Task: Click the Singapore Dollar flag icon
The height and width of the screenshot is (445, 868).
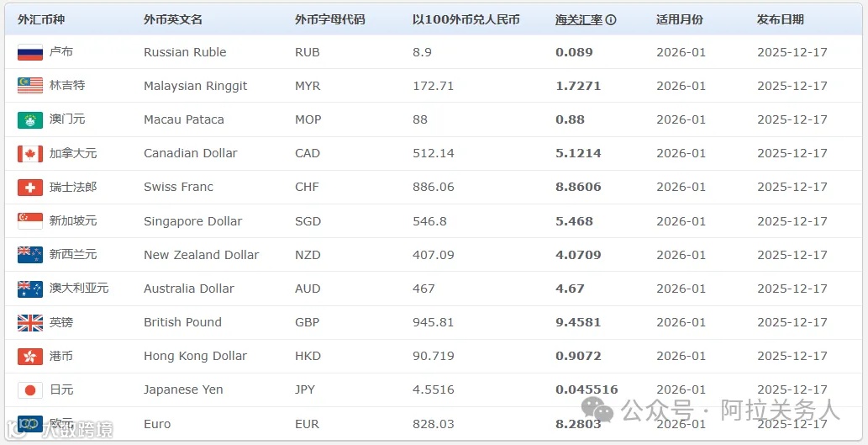Action: coord(29,221)
